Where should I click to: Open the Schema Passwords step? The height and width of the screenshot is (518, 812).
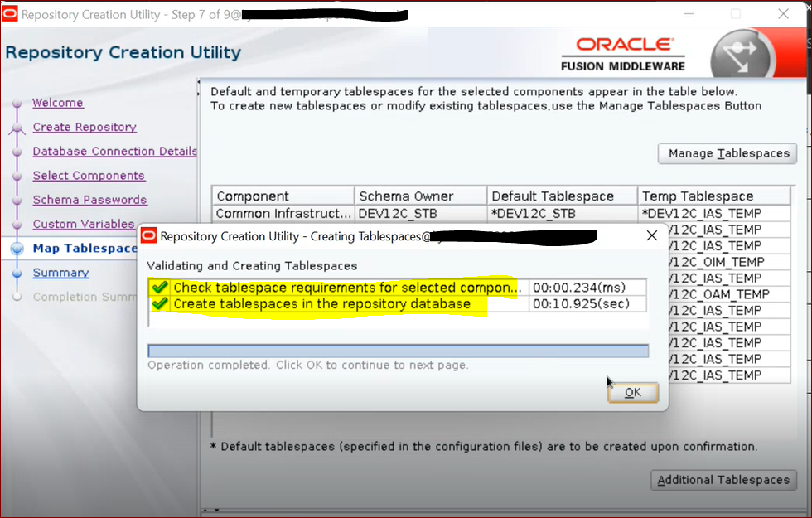point(89,200)
